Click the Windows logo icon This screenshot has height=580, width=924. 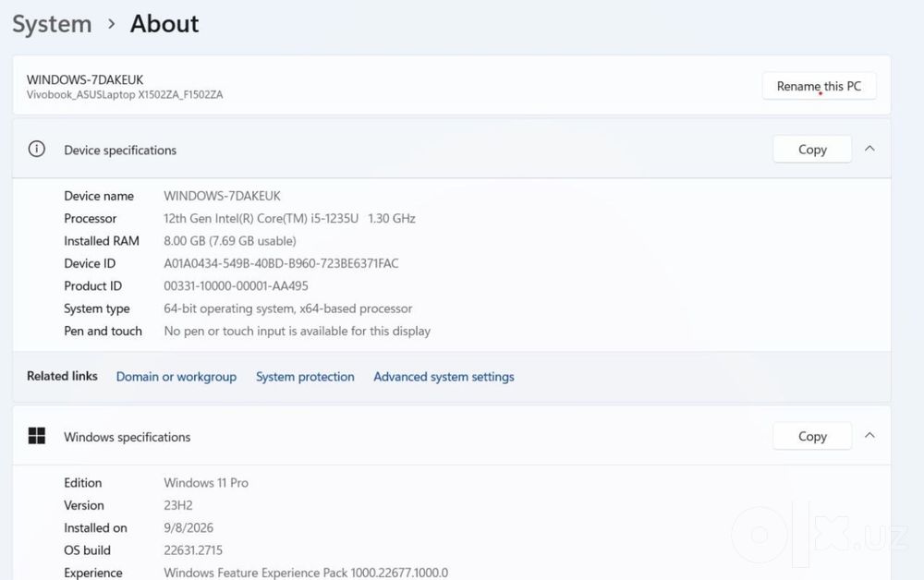coord(37,436)
